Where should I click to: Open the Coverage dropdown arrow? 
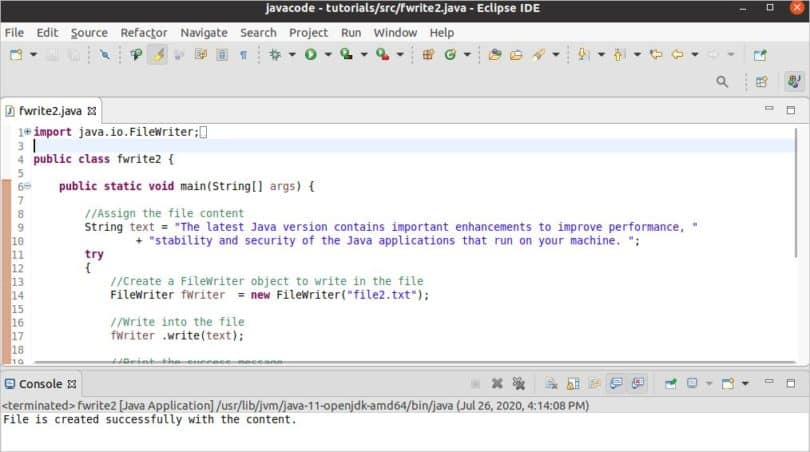click(364, 54)
